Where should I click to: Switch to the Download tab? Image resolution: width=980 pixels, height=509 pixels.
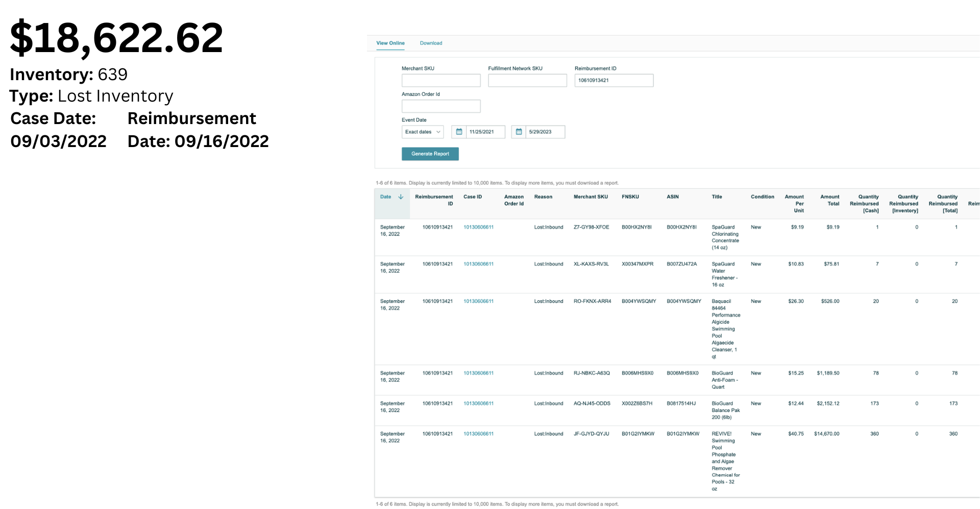[x=431, y=43]
